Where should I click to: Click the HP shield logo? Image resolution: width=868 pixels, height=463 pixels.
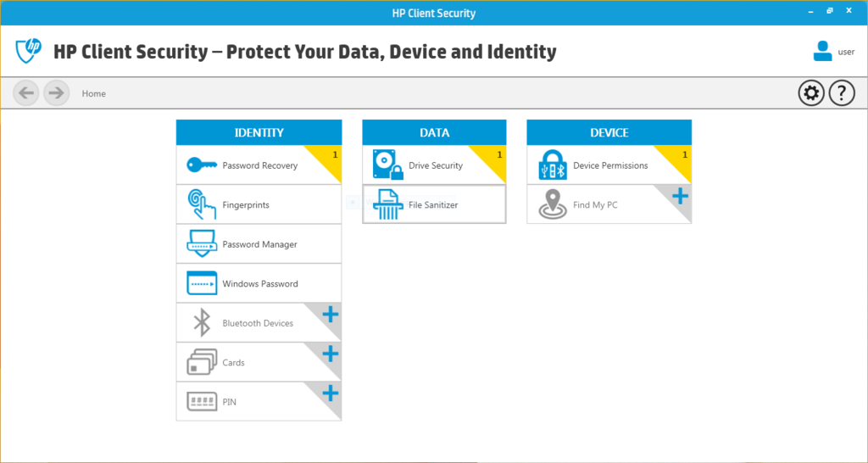(28, 51)
